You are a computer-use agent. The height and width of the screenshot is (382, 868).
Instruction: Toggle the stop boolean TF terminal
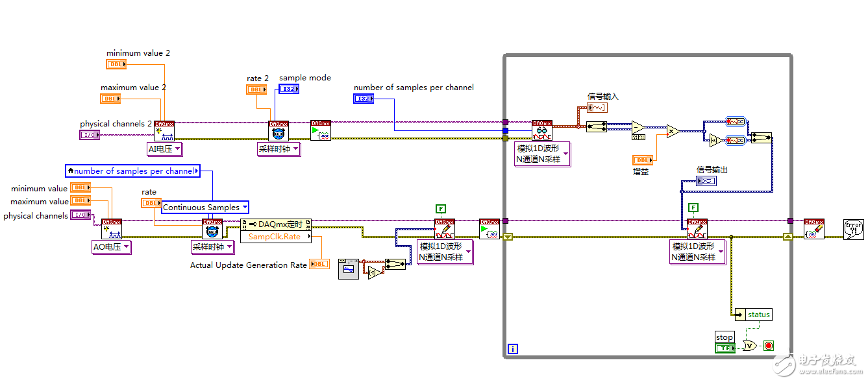click(725, 348)
